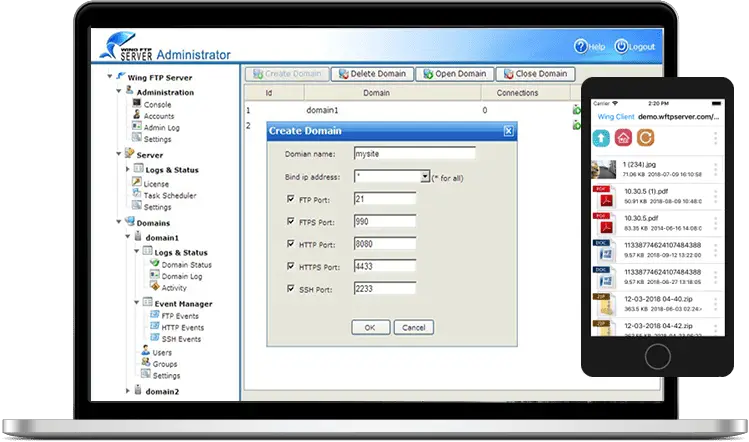The height and width of the screenshot is (442, 749).
Task: Click the FTPS Port number field
Action: [385, 221]
